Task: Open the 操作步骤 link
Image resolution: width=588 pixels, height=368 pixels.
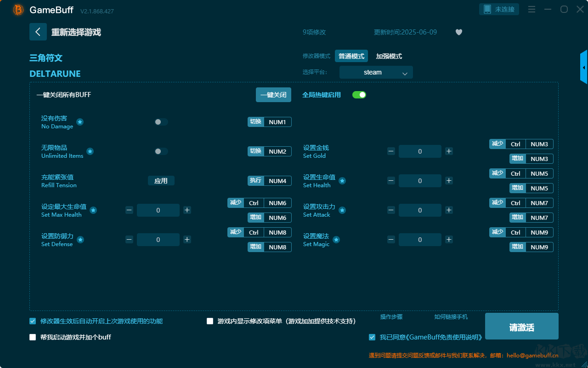Action: tap(391, 317)
